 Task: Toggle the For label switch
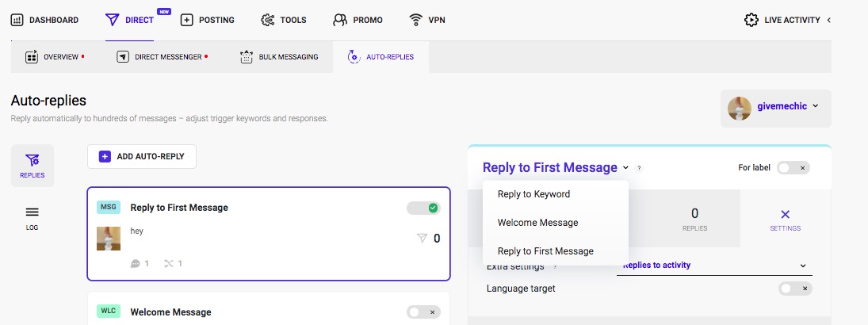pos(793,168)
